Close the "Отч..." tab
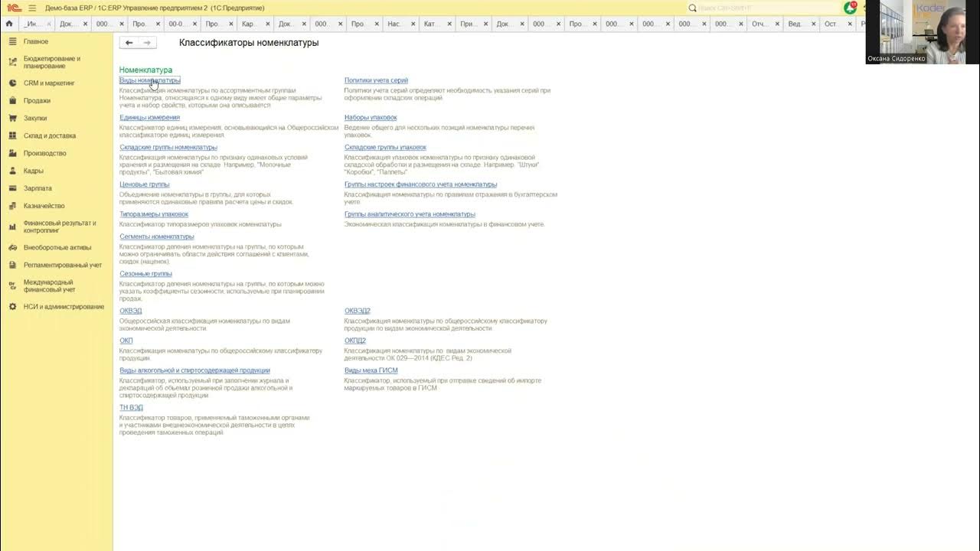 coord(777,24)
